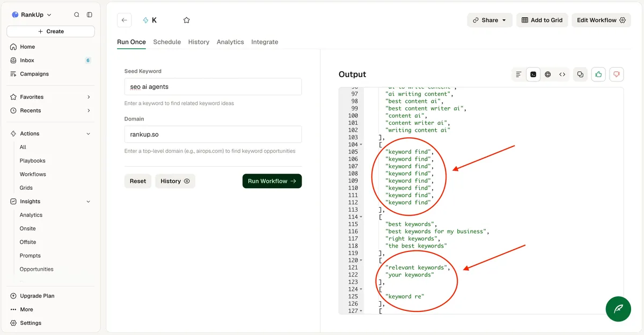
Task: Fold code block at line 104
Action: point(361,145)
